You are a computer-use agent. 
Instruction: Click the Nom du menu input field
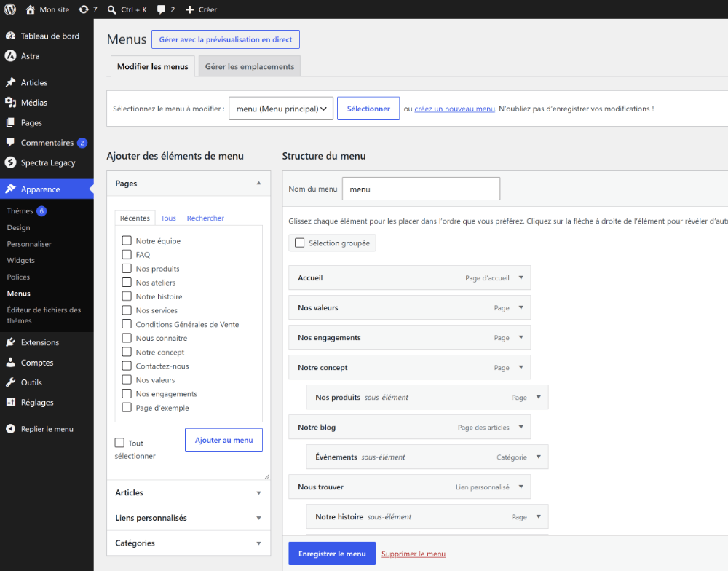coord(421,189)
